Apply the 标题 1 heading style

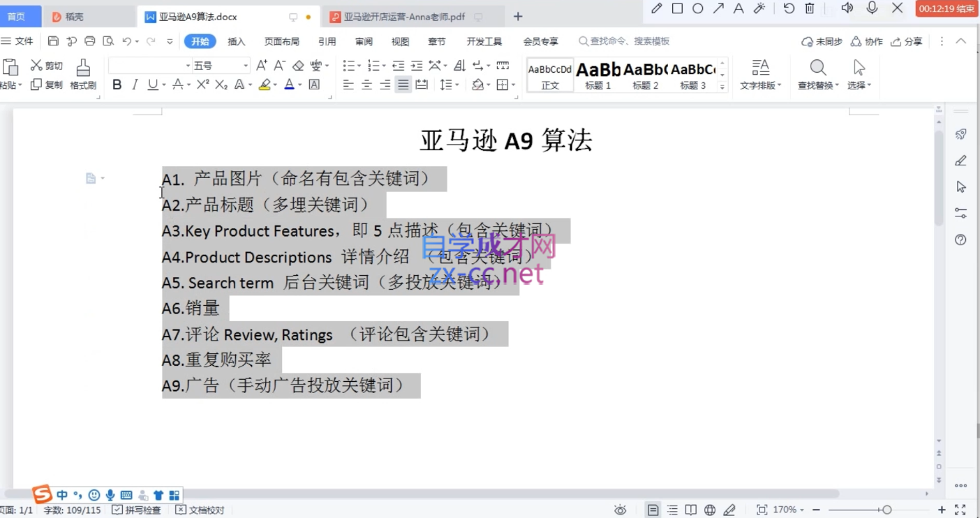tap(598, 75)
